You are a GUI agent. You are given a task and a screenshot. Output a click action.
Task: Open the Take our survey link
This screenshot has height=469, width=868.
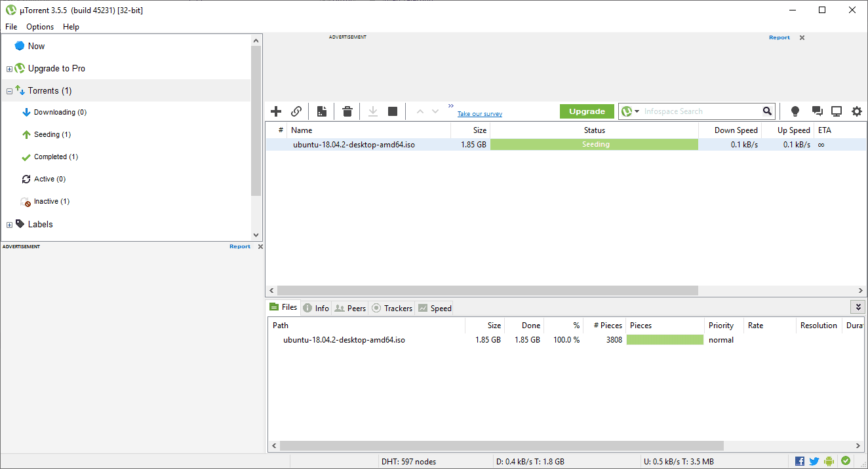pyautogui.click(x=479, y=113)
